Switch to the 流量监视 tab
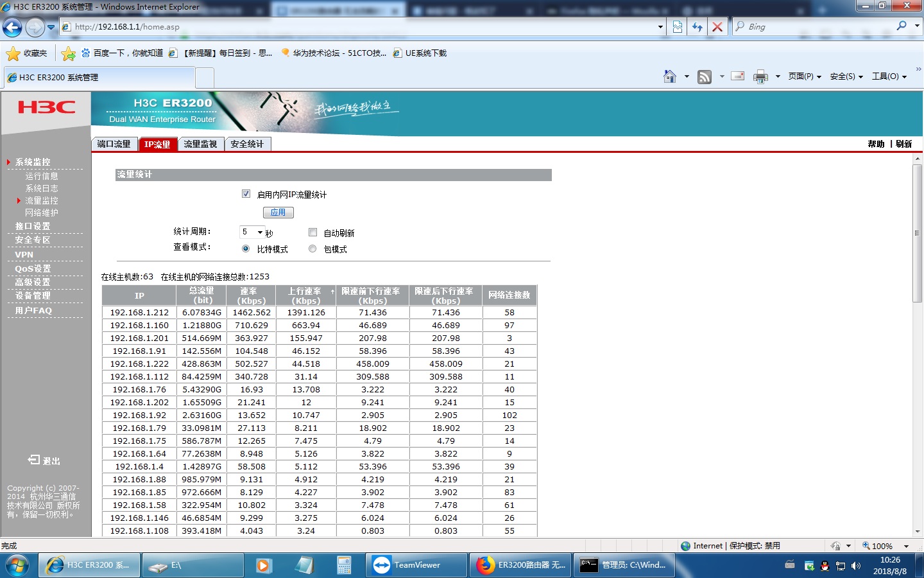The height and width of the screenshot is (578, 924). pyautogui.click(x=201, y=144)
